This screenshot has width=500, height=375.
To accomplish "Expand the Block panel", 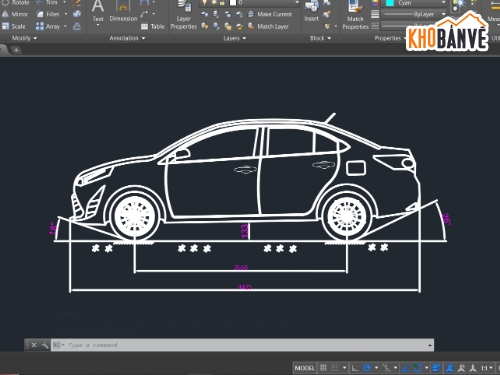I will (x=320, y=38).
